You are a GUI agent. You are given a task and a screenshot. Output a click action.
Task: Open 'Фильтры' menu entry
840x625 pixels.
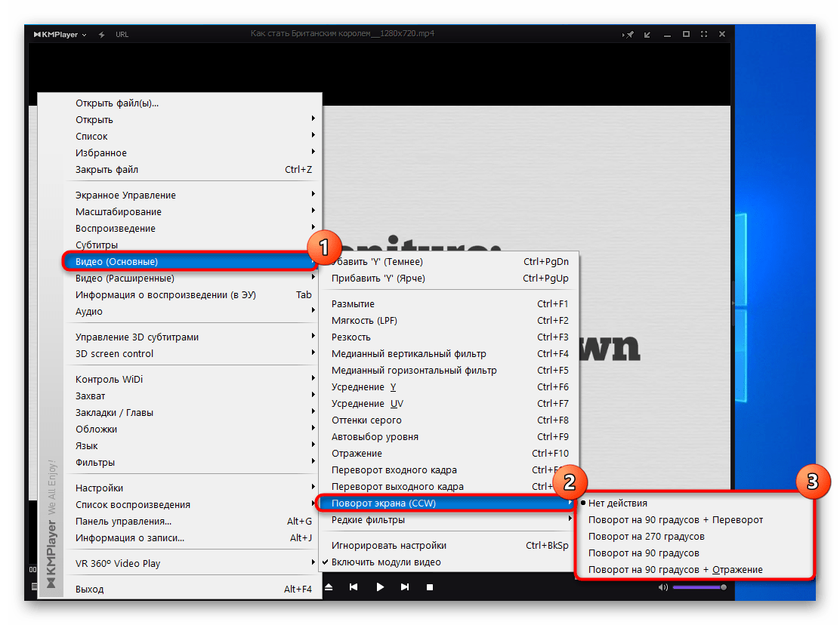[x=191, y=462]
